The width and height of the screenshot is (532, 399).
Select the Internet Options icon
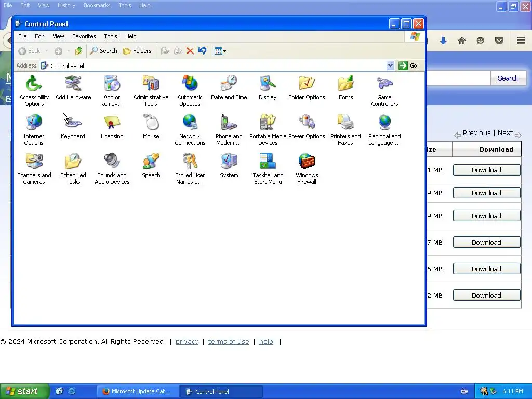pyautogui.click(x=34, y=129)
